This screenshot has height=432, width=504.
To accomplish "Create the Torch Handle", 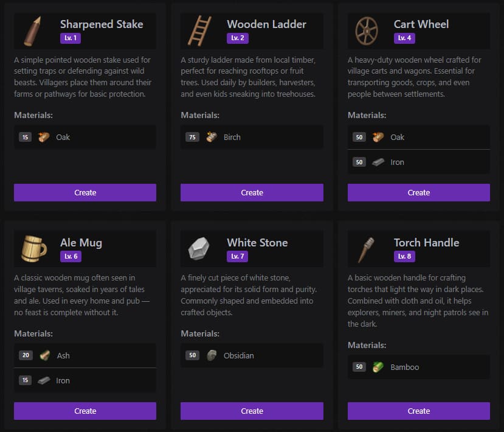I will (419, 411).
